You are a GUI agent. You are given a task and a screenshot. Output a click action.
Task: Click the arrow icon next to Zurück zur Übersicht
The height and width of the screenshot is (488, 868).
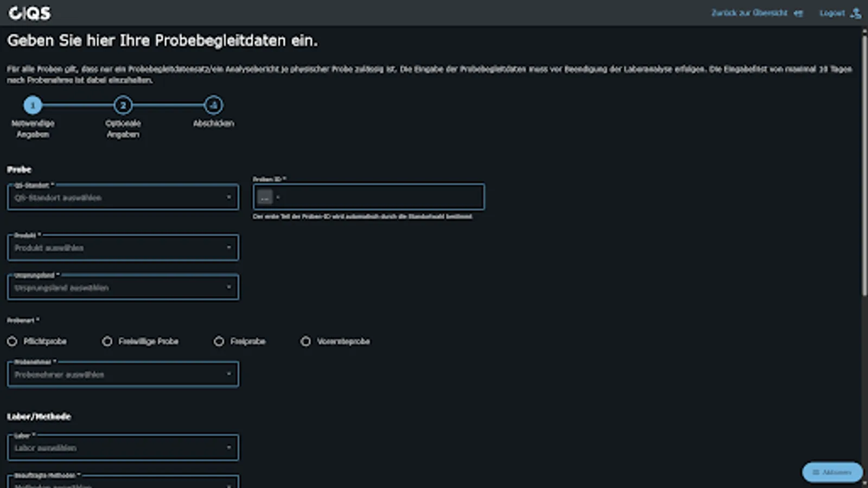point(797,13)
